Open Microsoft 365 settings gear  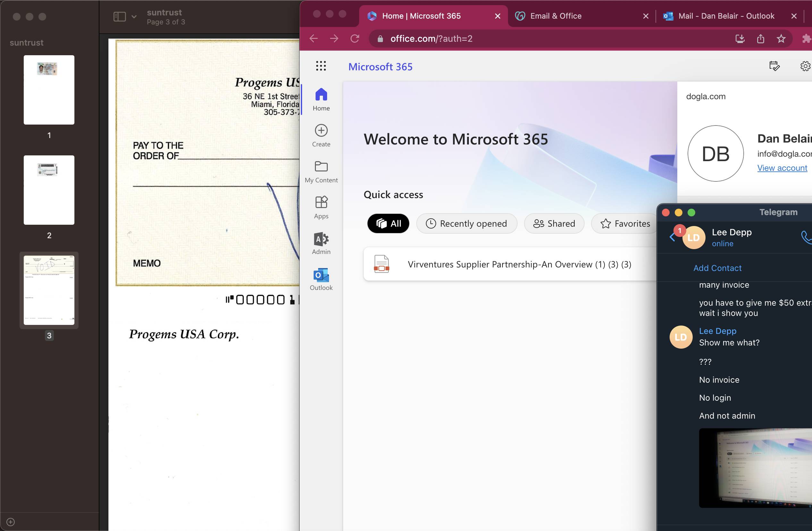point(805,66)
